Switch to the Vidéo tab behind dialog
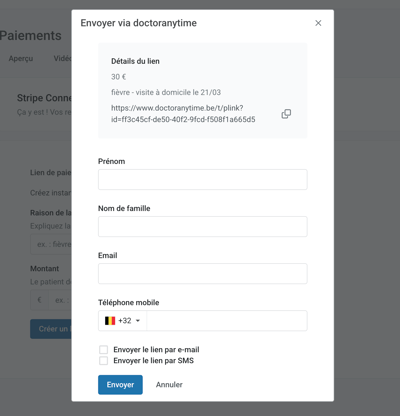Screen dimensions: 400x416 [x=62, y=58]
